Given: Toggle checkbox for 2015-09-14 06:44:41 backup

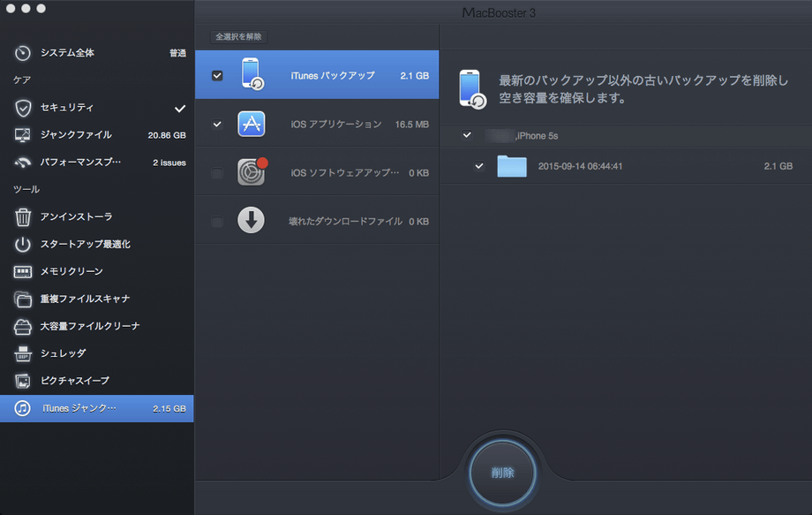Looking at the screenshot, I should point(479,166).
